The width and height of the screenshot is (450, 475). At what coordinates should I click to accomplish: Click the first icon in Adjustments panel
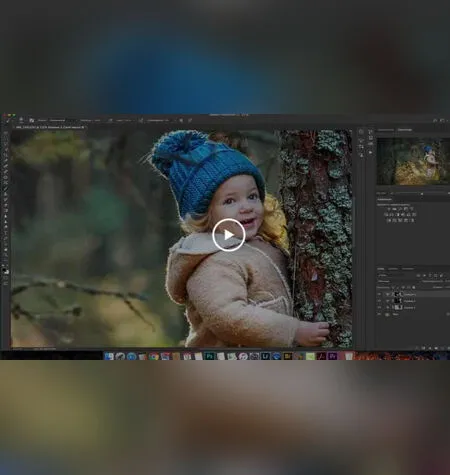389,209
